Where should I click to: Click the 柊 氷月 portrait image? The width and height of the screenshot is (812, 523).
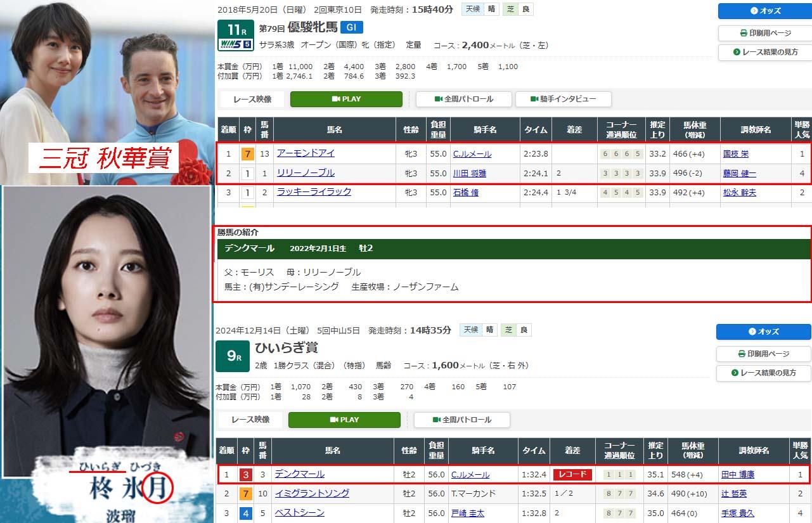pyautogui.click(x=106, y=330)
